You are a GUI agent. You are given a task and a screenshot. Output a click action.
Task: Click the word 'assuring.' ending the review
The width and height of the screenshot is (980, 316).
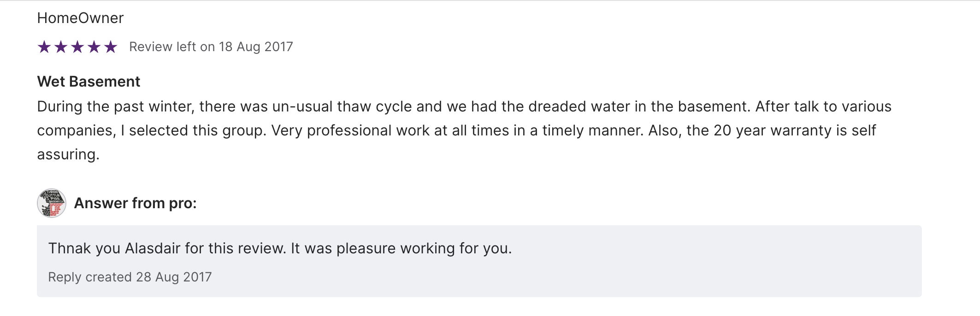pyautogui.click(x=68, y=154)
